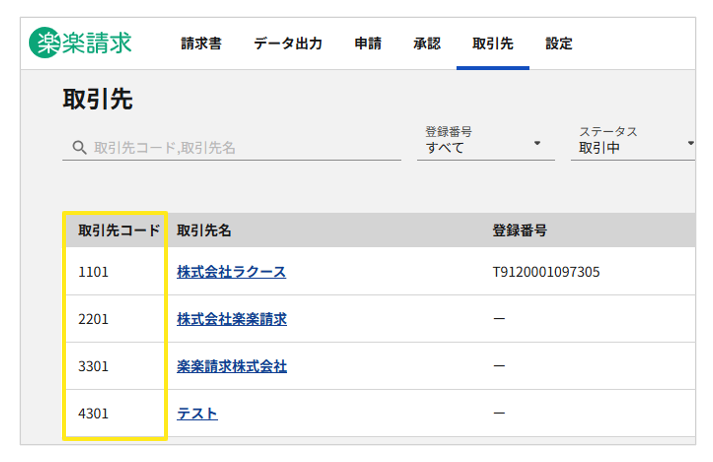Switch to the データ出力 tab
713x462 pixels.
pyautogui.click(x=288, y=44)
